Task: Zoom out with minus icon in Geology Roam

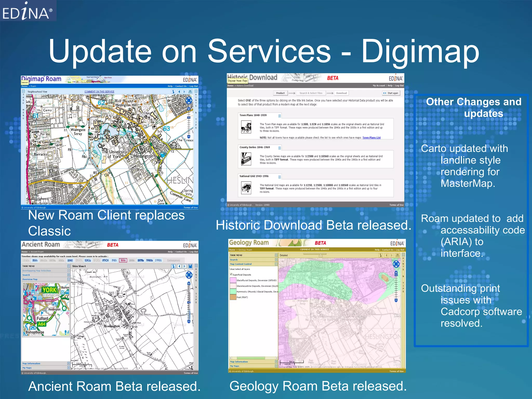Action: click(396, 300)
